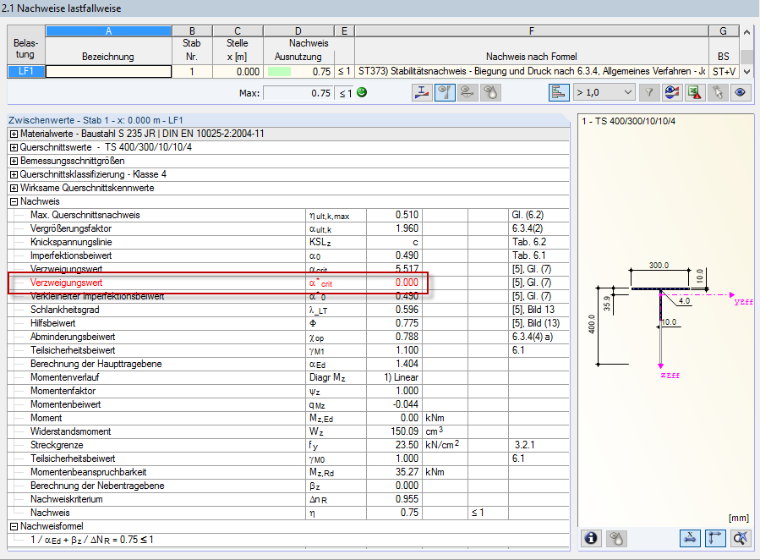Click the pick member pointer icon

pyautogui.click(x=717, y=93)
